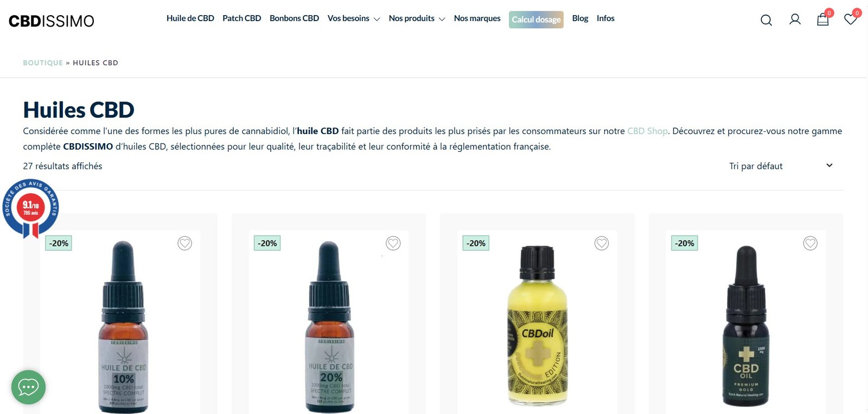Open the search magnifier icon
Viewport: 868px width, 414px height.
pyautogui.click(x=766, y=20)
